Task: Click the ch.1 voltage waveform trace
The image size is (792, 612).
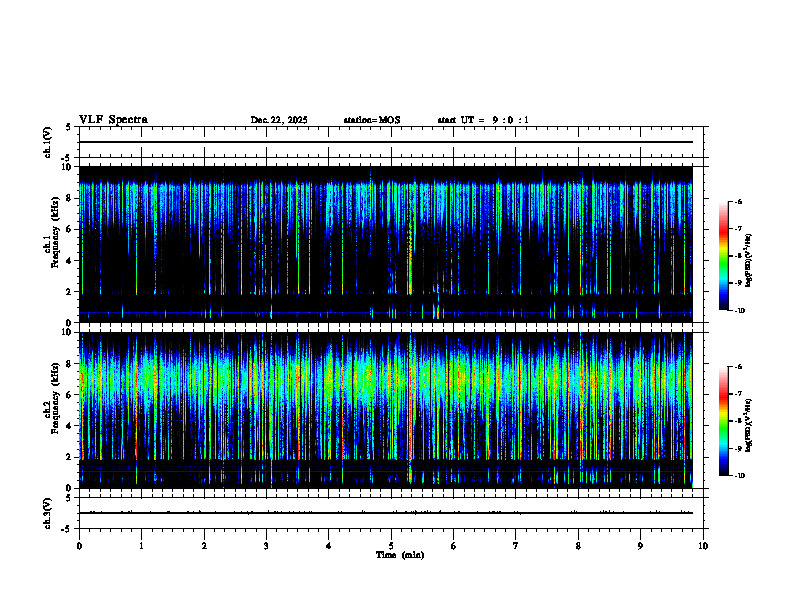Action: click(386, 142)
